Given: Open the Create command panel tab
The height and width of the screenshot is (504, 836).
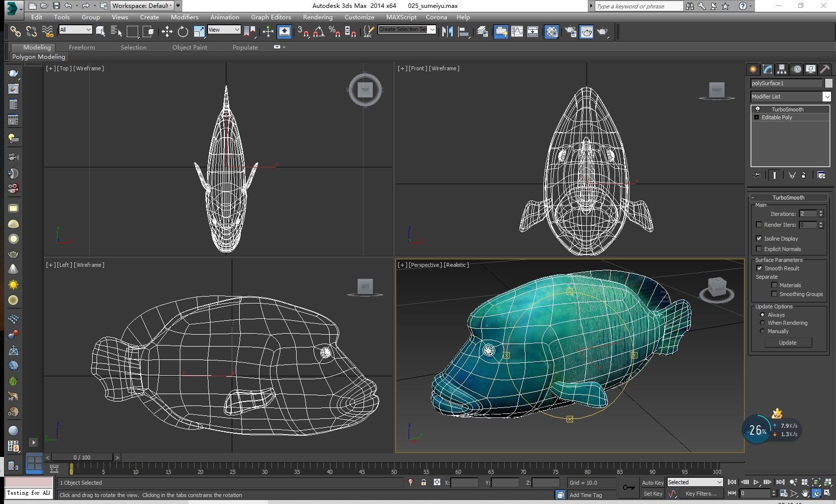Looking at the screenshot, I should (753, 69).
